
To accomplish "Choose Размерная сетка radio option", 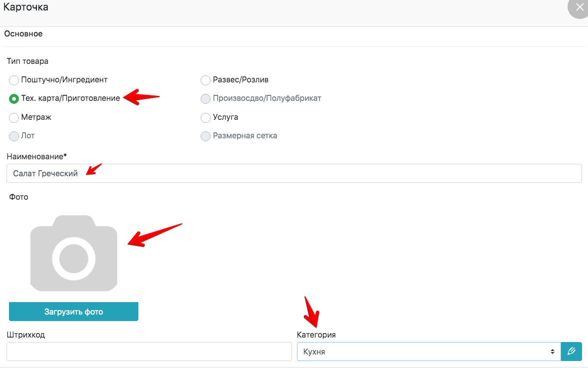I will tap(205, 136).
